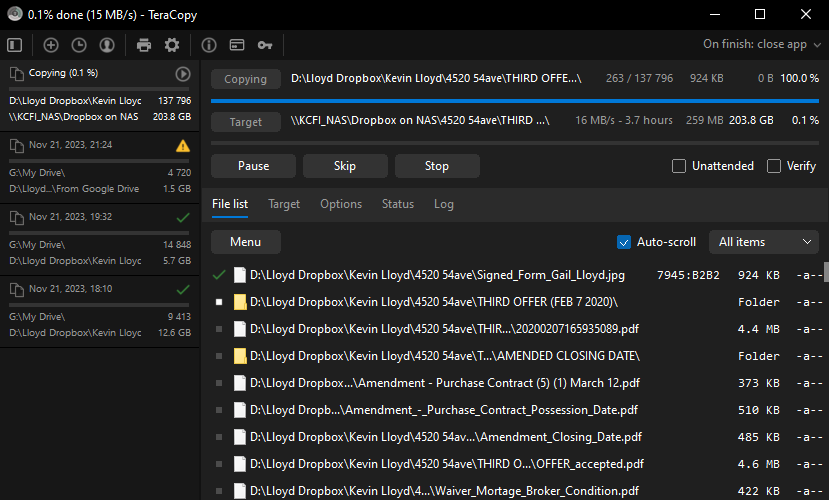Click the progress bar of the Copying job
The width and height of the screenshot is (829, 500).
[99, 89]
